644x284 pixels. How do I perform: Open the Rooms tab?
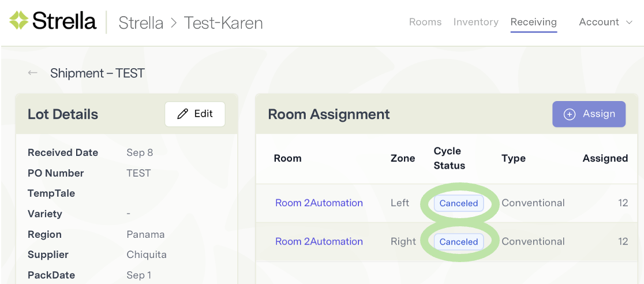(425, 22)
